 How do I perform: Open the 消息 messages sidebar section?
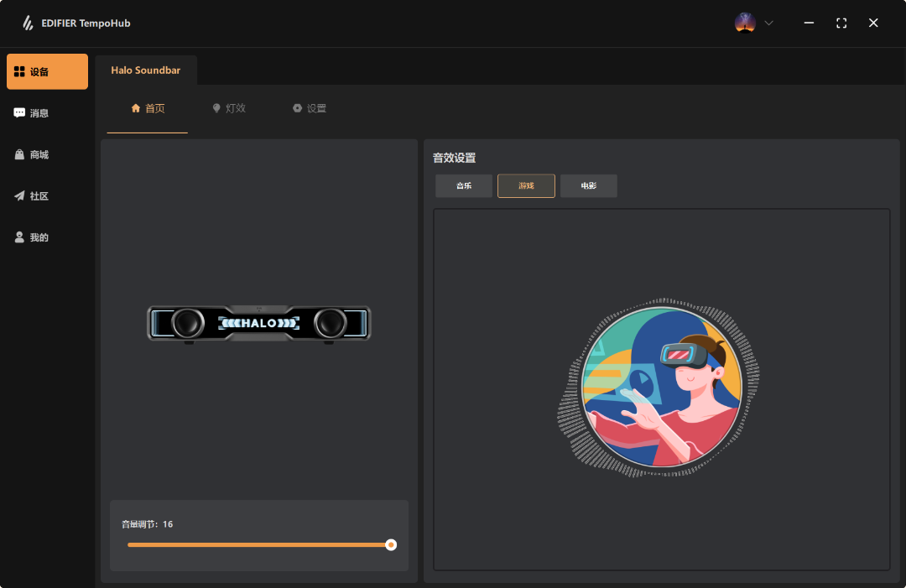point(47,113)
